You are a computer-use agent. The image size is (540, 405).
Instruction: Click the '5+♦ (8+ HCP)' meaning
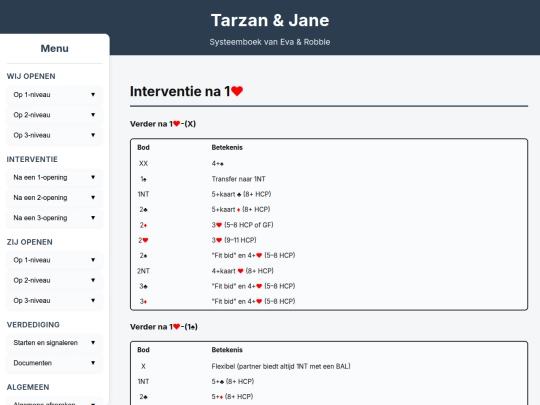coord(232,397)
